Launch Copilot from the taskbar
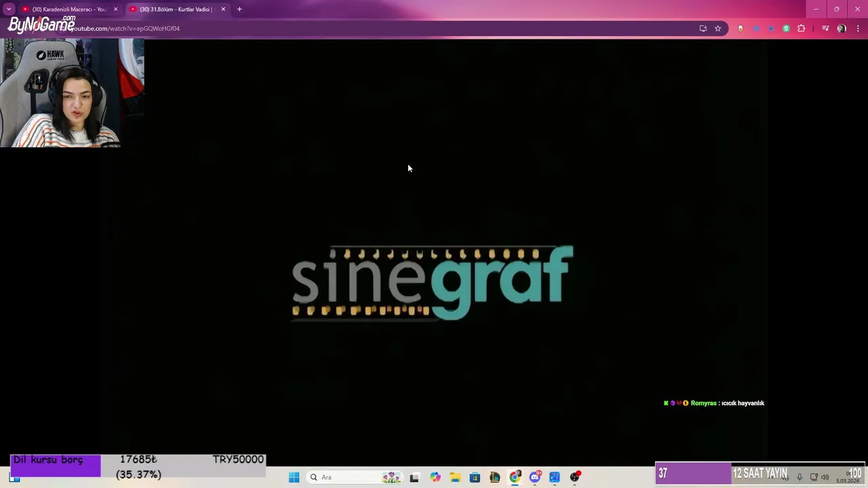868x488 pixels. [x=435, y=477]
